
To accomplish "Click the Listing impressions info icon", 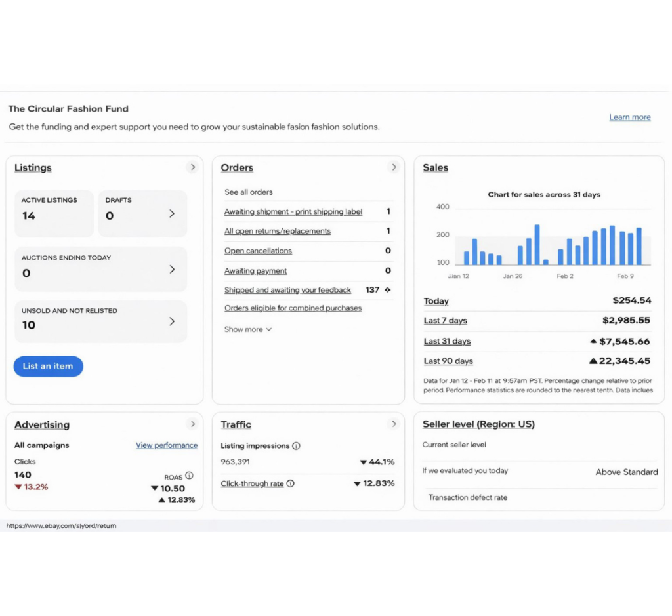I will click(x=296, y=446).
